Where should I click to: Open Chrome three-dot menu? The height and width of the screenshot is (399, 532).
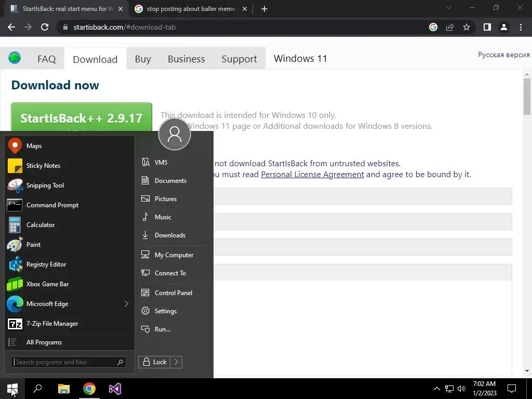pyautogui.click(x=521, y=27)
